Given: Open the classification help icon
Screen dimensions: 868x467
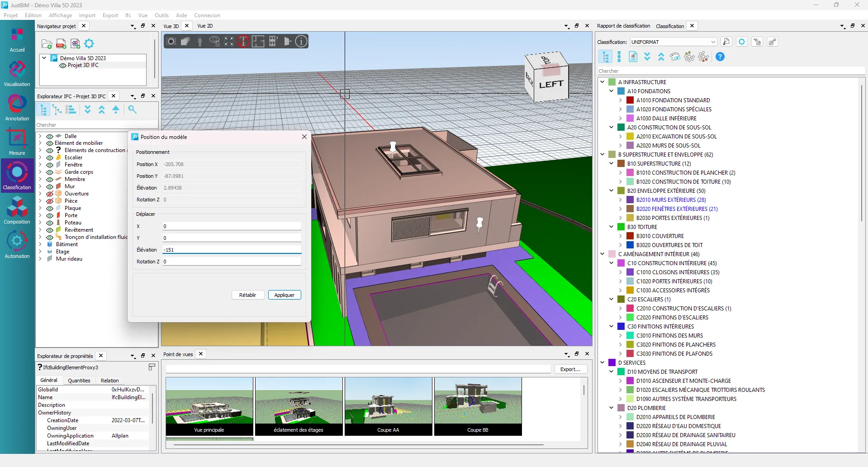Looking at the screenshot, I should coord(720,57).
